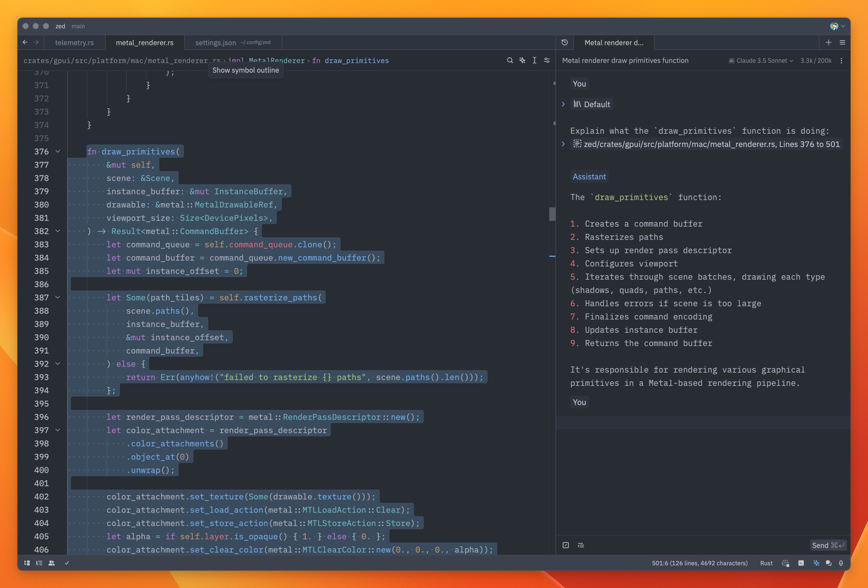The width and height of the screenshot is (868, 588).
Task: Click line number 385 in the gutter
Action: click(41, 271)
